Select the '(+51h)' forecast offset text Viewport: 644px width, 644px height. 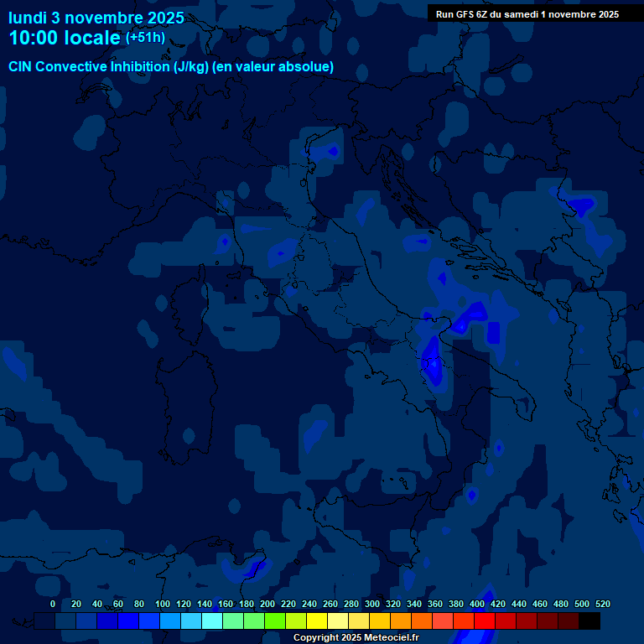tap(145, 38)
